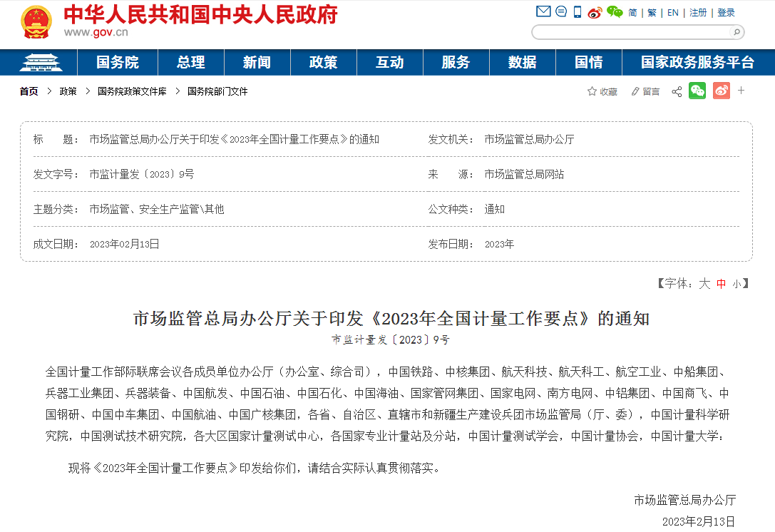The width and height of the screenshot is (775, 532).
Task: Click the green WeChat icon in header
Action: (615, 12)
